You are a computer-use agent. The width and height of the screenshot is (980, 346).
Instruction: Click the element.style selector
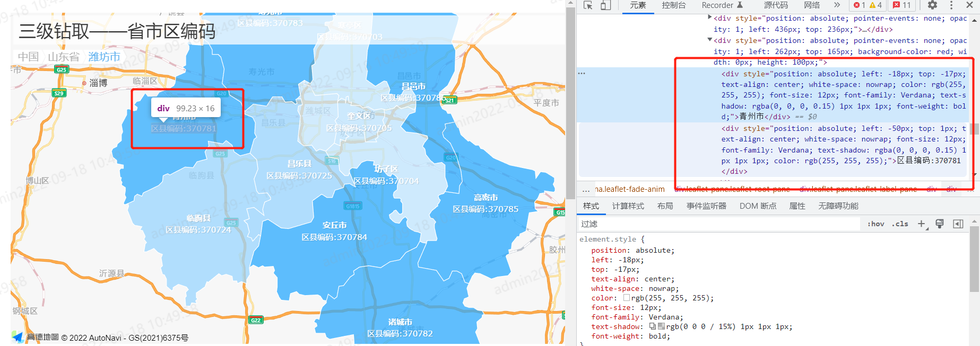click(608, 239)
